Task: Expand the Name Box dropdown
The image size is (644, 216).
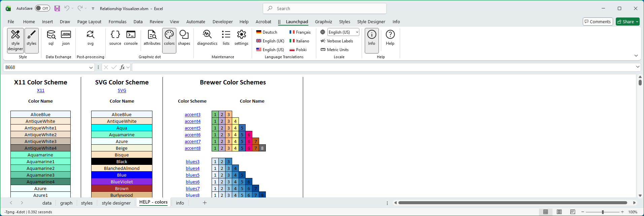Action: 91,68
